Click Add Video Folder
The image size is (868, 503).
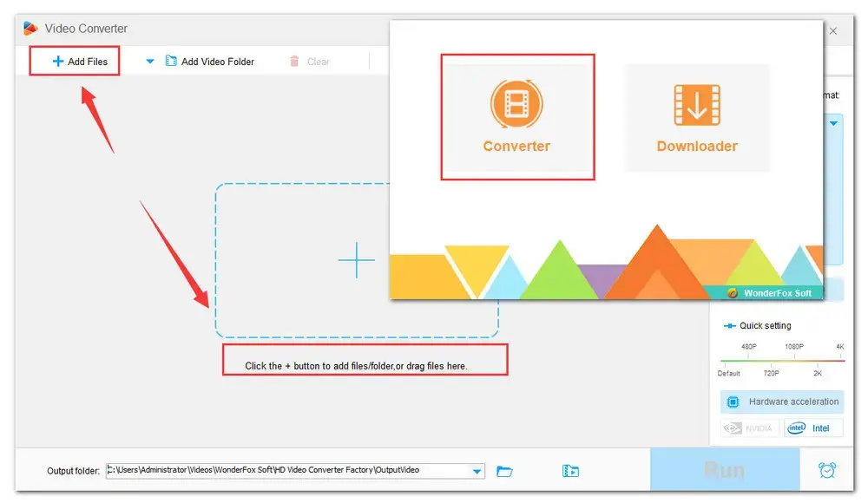click(210, 62)
